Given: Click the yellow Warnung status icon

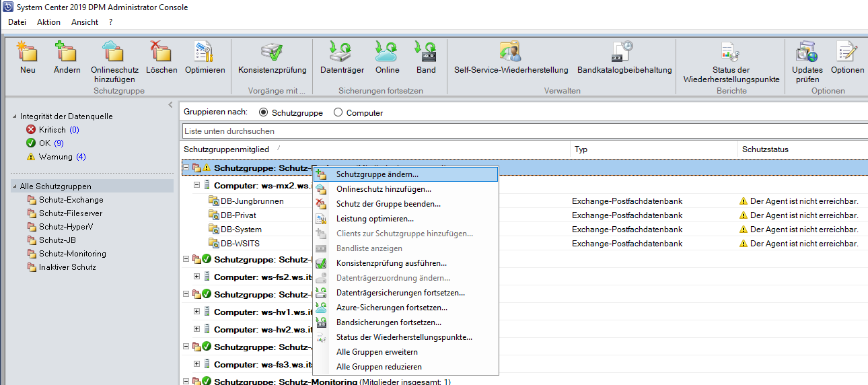Looking at the screenshot, I should click(x=30, y=157).
